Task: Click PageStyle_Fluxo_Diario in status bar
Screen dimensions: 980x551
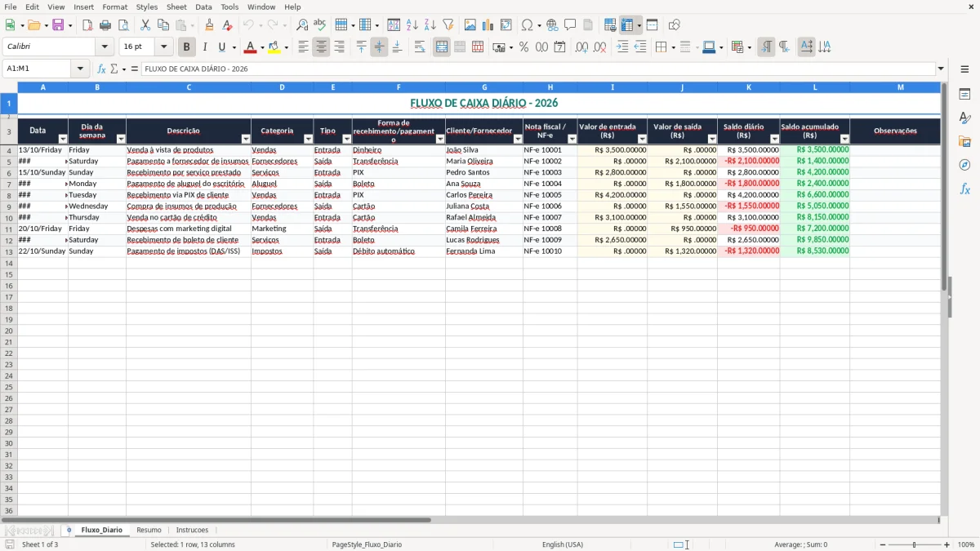Action: pos(367,544)
